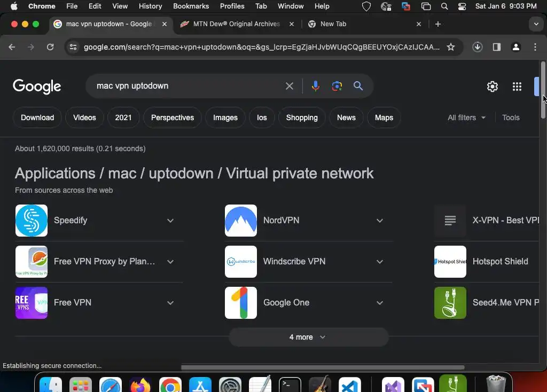The image size is (547, 392).
Task: Click the Seed4.Me VPN green icon
Action: [450, 303]
